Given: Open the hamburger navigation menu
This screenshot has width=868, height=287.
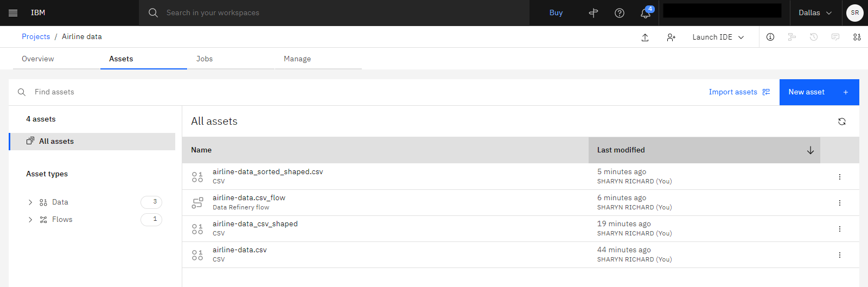Looking at the screenshot, I should tap(13, 12).
